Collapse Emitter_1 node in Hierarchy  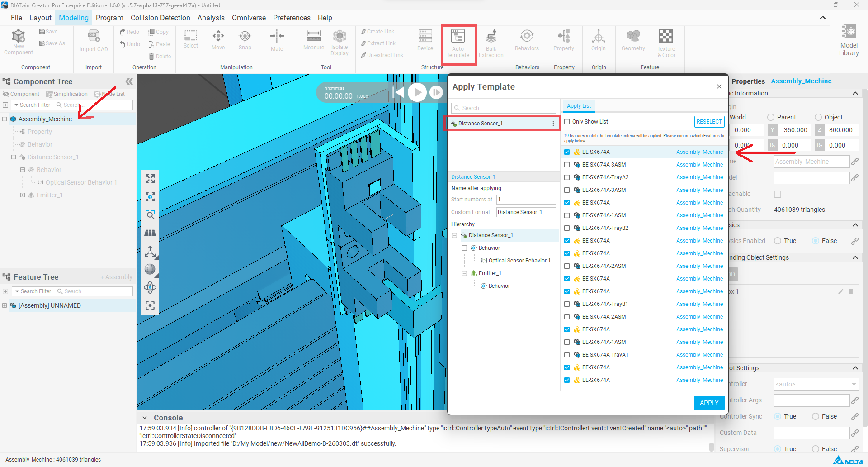464,273
